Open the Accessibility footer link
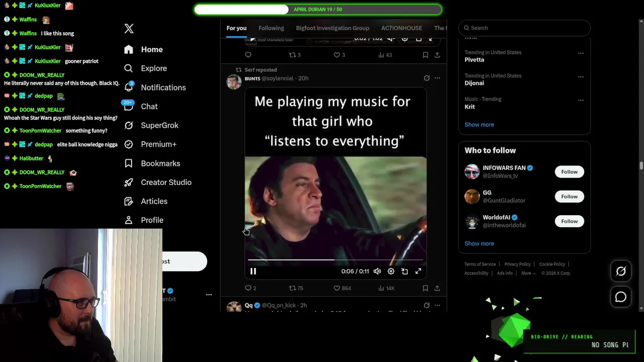644x362 pixels. pyautogui.click(x=476, y=274)
